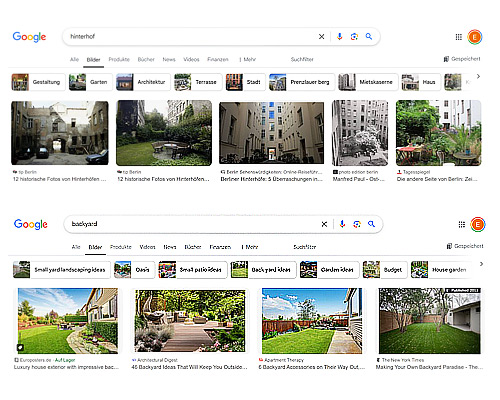Select Garden ideas chip
The width and height of the screenshot is (500, 400).
tap(329, 270)
